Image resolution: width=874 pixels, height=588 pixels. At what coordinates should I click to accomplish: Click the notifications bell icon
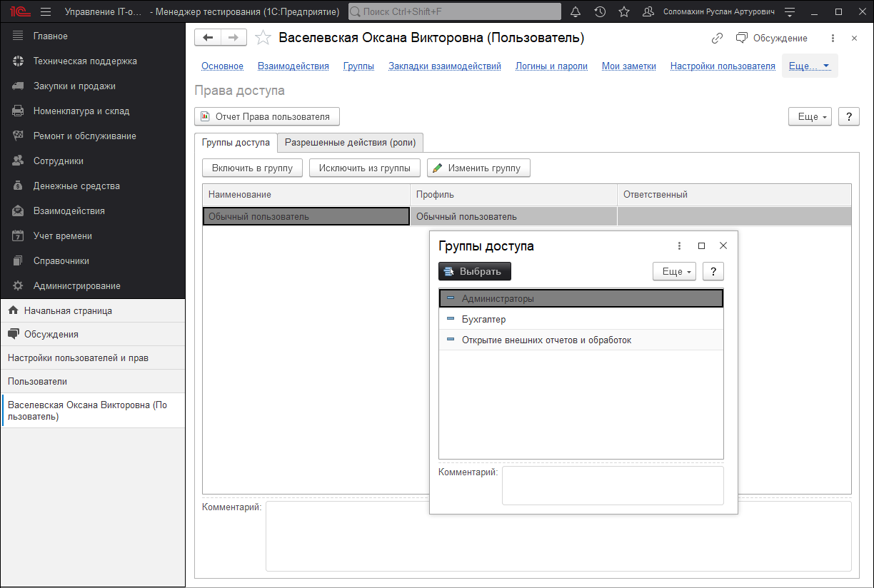(576, 12)
